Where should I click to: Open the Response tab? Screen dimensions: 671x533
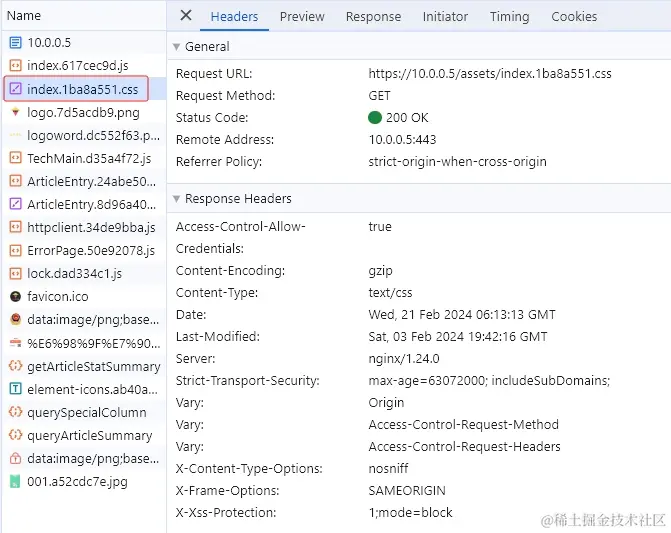coord(374,16)
